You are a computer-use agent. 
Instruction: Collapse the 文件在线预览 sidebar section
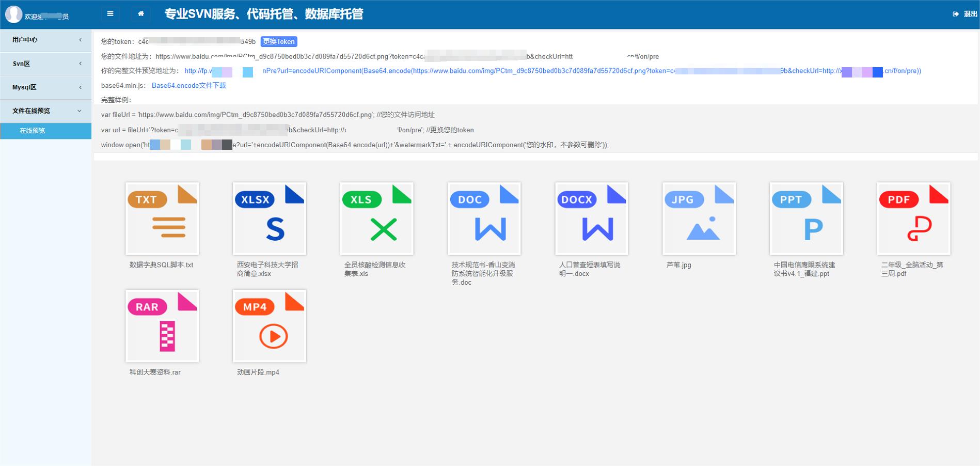pyautogui.click(x=45, y=111)
